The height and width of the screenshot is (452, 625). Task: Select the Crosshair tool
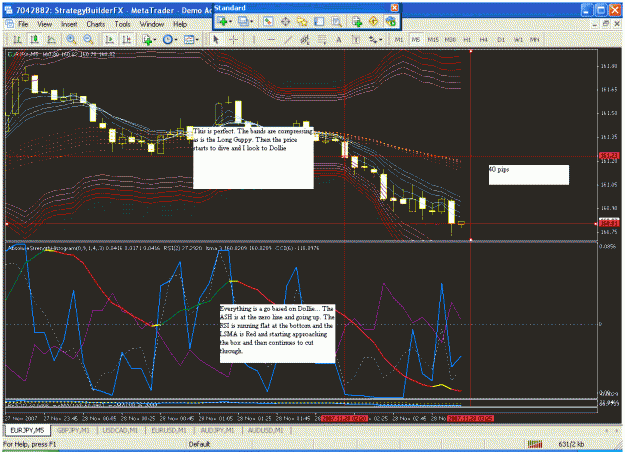[x=234, y=39]
